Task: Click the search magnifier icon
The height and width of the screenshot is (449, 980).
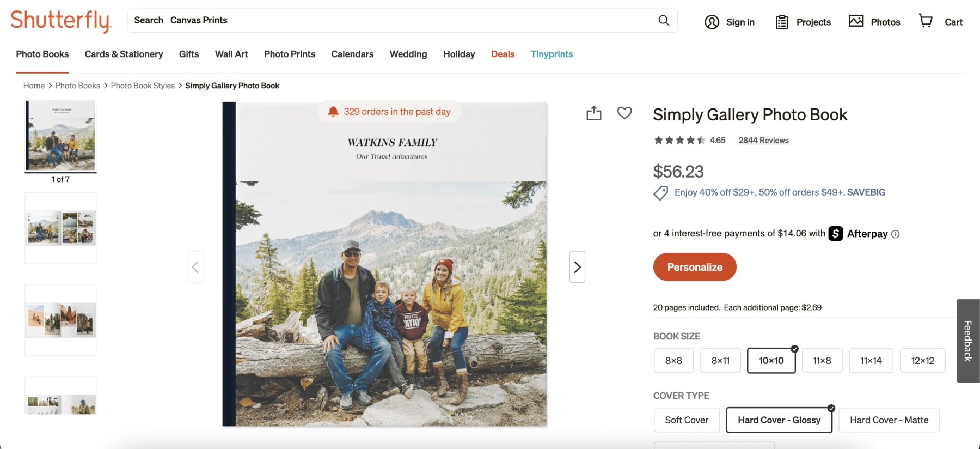Action: pos(664,20)
